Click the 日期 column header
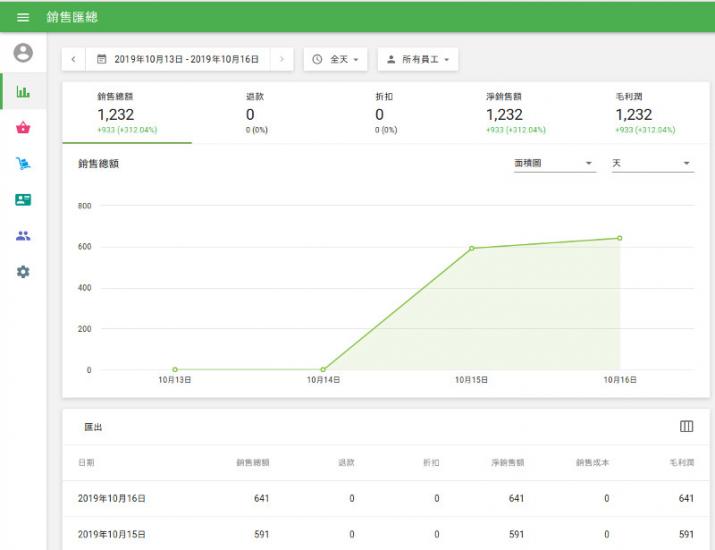 (x=86, y=462)
